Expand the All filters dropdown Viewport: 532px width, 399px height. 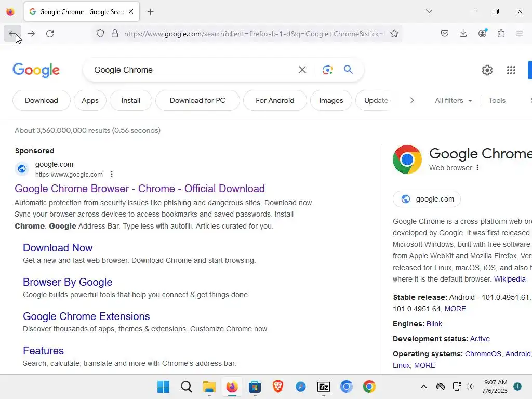tap(453, 100)
